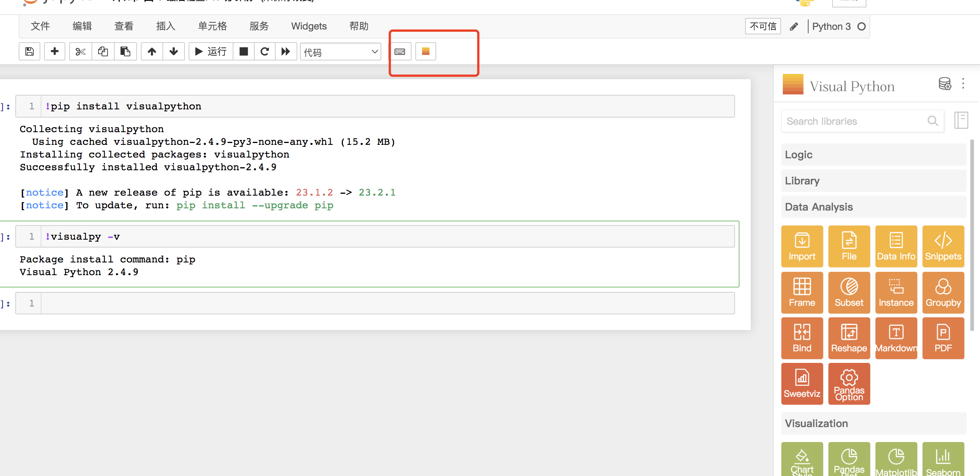Insert a cell below with plus icon
The height and width of the screenshot is (476, 980).
pos(55,51)
